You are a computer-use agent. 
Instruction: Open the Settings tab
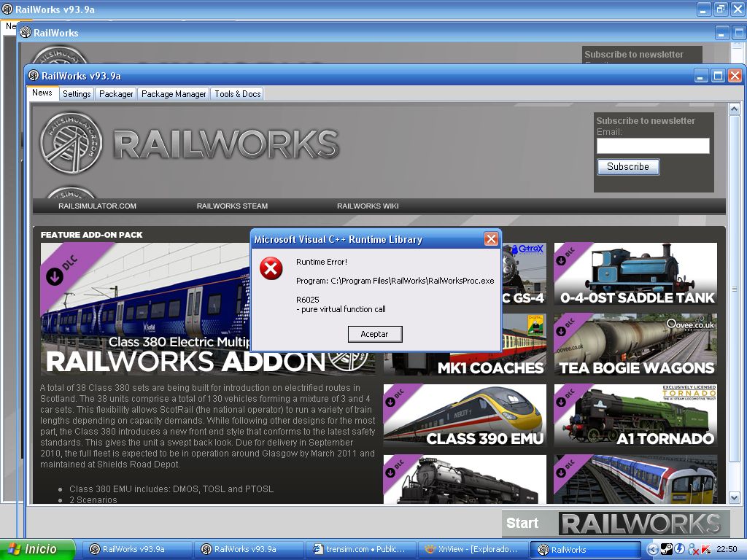77,94
